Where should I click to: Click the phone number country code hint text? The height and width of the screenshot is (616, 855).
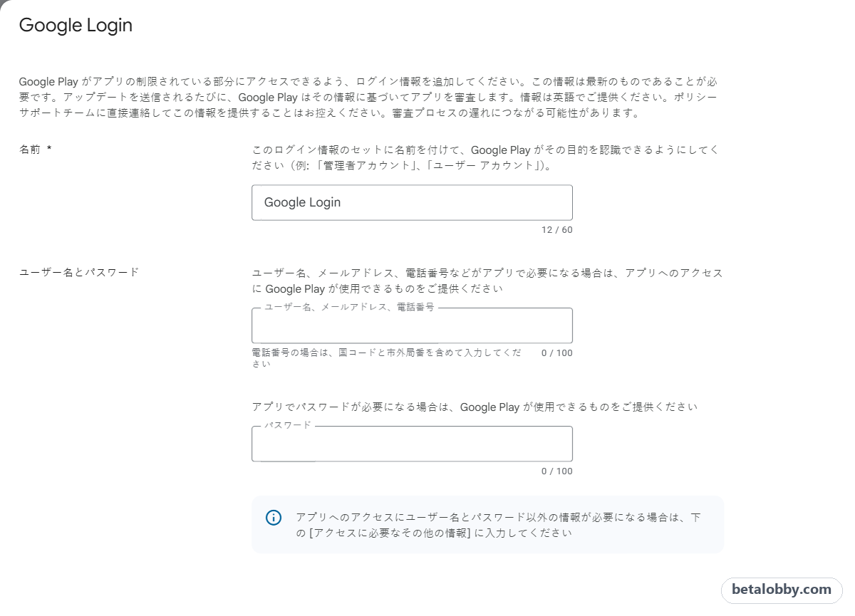click(386, 358)
